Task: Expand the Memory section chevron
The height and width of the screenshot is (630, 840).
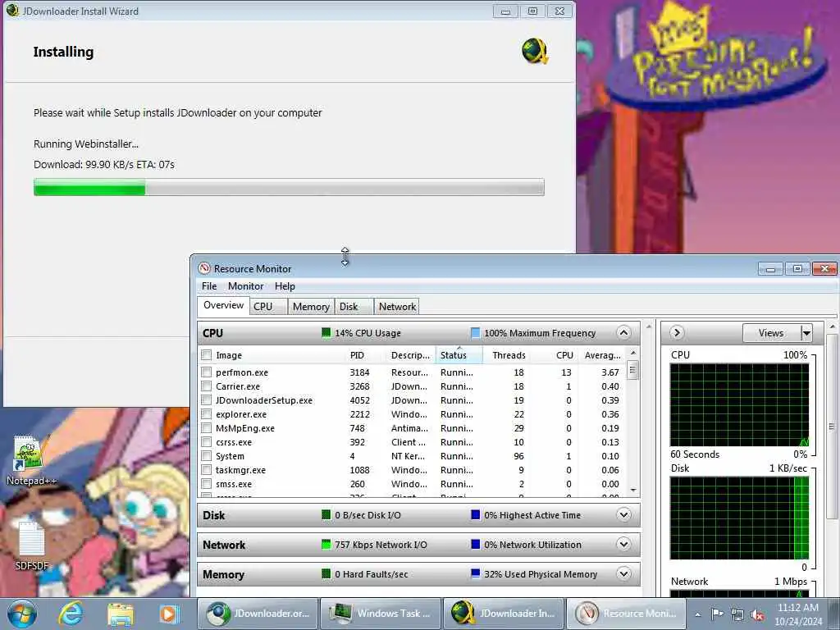Action: 623,573
